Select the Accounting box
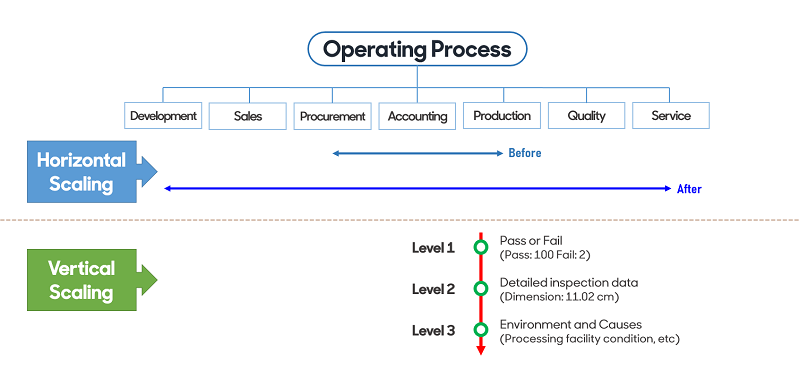The width and height of the screenshot is (800, 379). (x=417, y=116)
